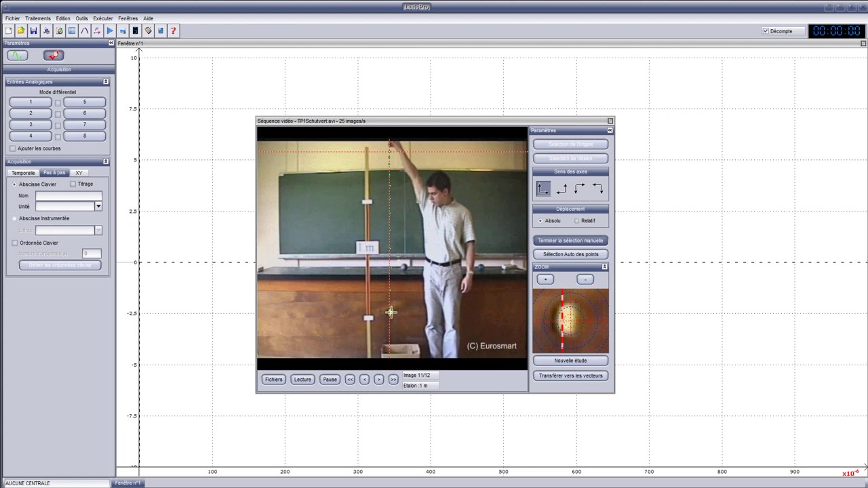Collapse the Entrées Analogiques section
This screenshot has height=488, width=868.
click(106, 82)
